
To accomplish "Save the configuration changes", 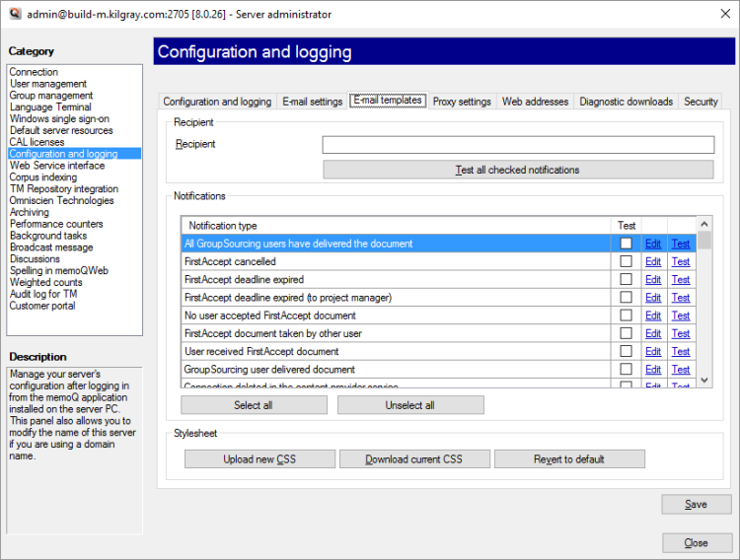I will click(696, 505).
